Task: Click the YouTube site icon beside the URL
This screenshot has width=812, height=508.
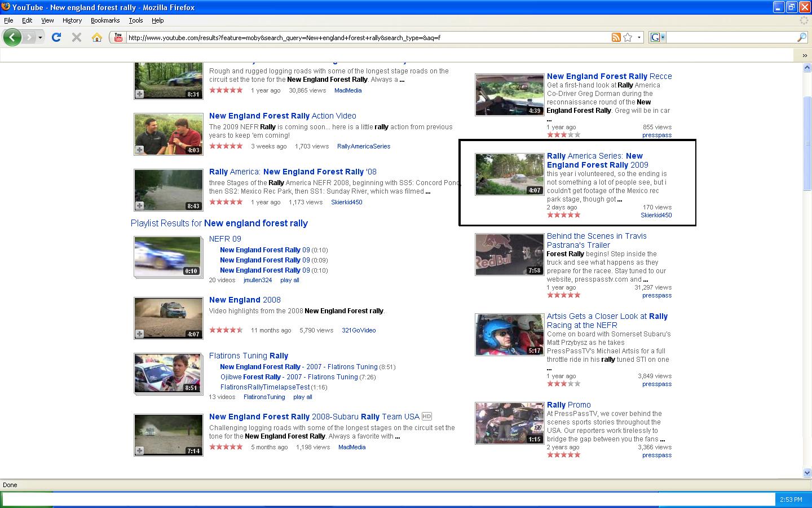Action: click(x=118, y=37)
